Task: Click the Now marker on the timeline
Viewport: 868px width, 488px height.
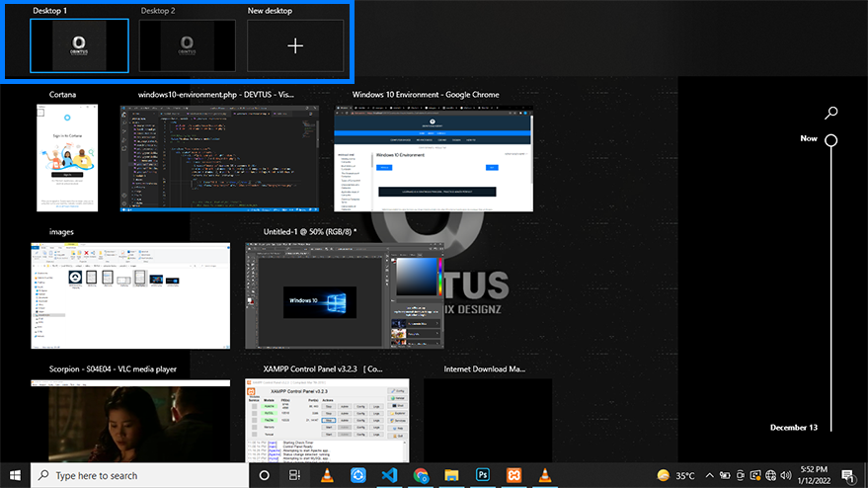Action: [830, 140]
